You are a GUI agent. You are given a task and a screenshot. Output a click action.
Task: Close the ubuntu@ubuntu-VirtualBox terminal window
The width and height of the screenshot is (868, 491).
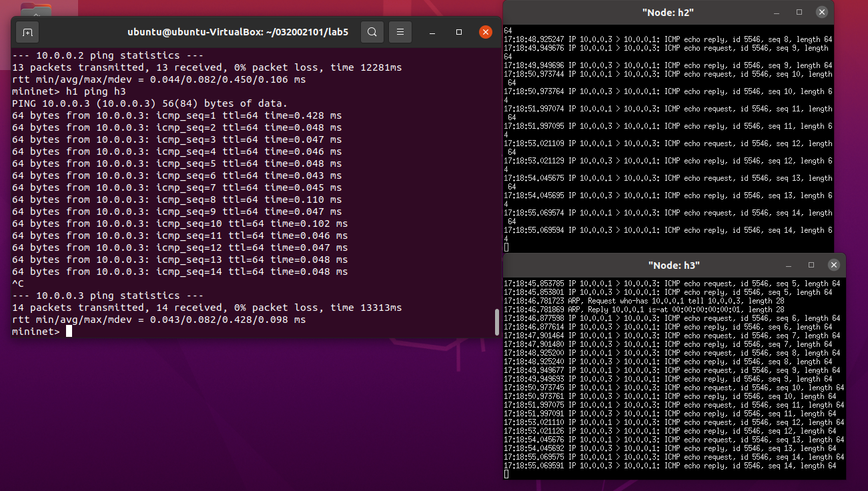(x=486, y=32)
